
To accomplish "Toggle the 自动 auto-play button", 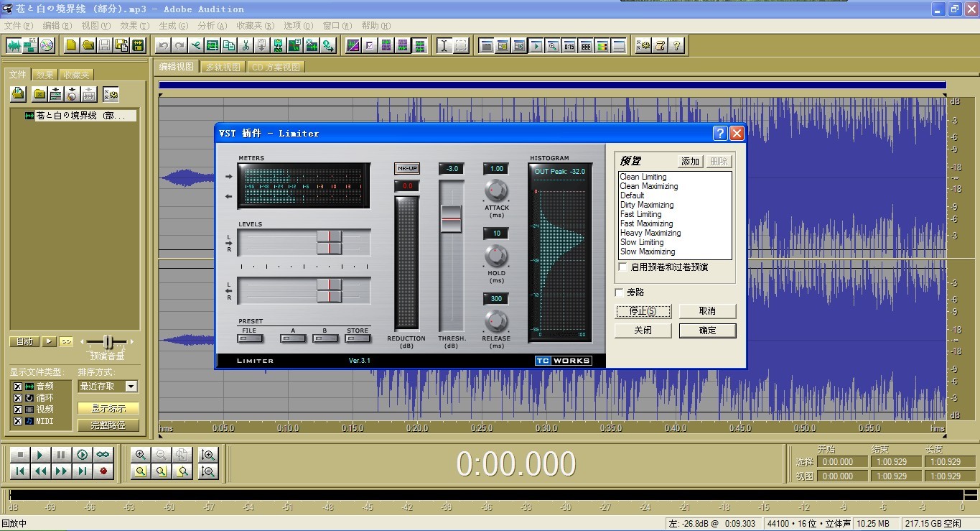I will coord(24,341).
